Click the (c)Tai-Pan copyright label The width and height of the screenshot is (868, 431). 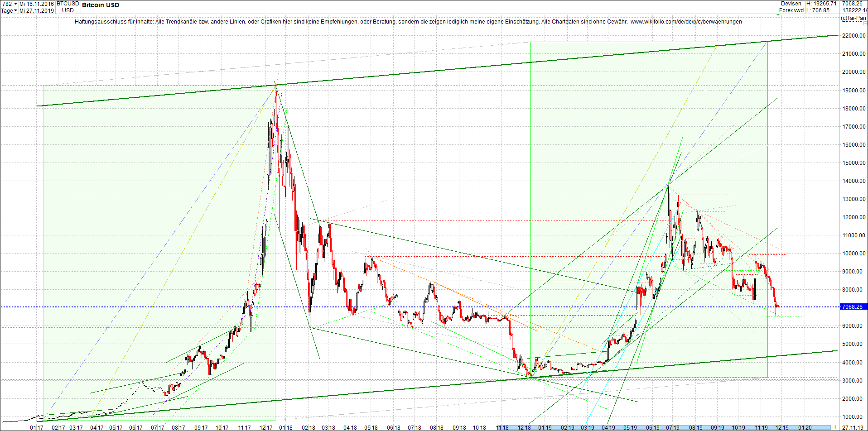point(853,19)
